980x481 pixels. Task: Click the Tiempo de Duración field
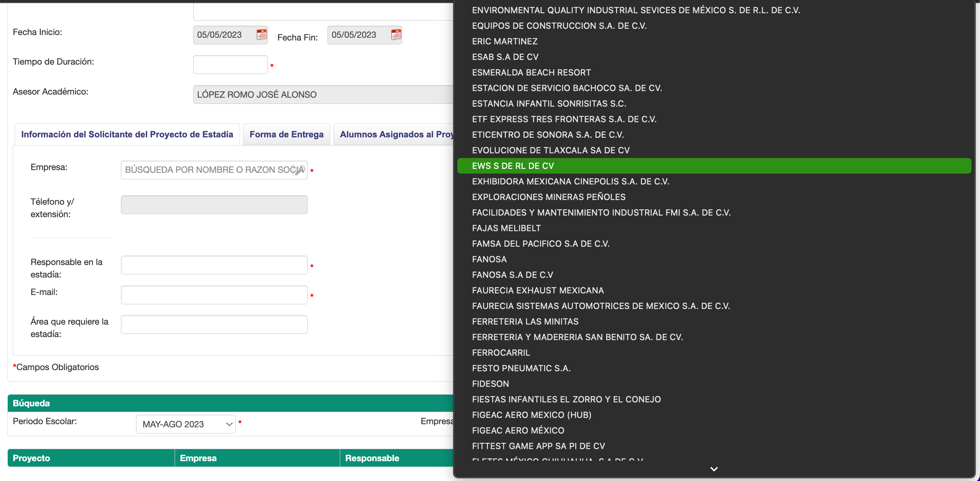[230, 65]
